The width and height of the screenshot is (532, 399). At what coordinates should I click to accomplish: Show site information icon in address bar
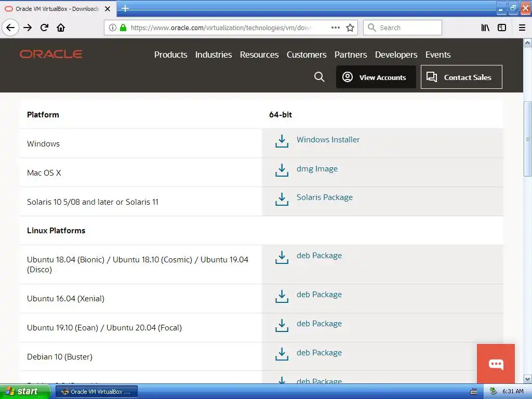[113, 28]
